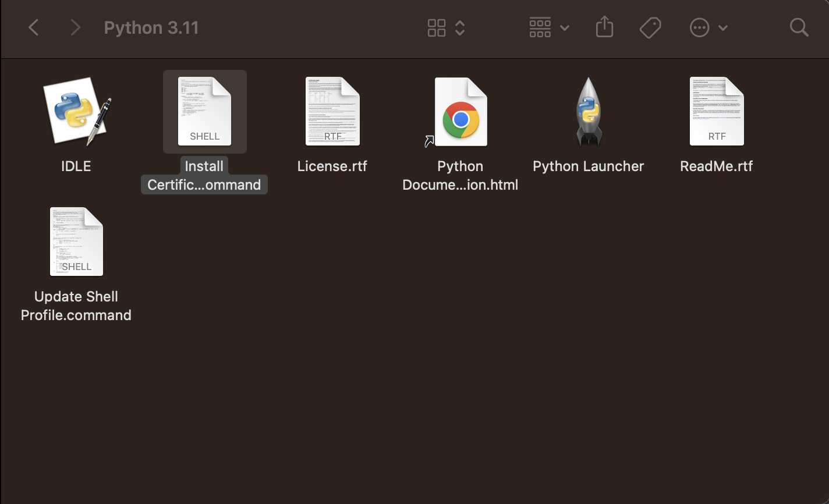The width and height of the screenshot is (829, 504).
Task: Click the License.rtf name label
Action: pos(332,166)
